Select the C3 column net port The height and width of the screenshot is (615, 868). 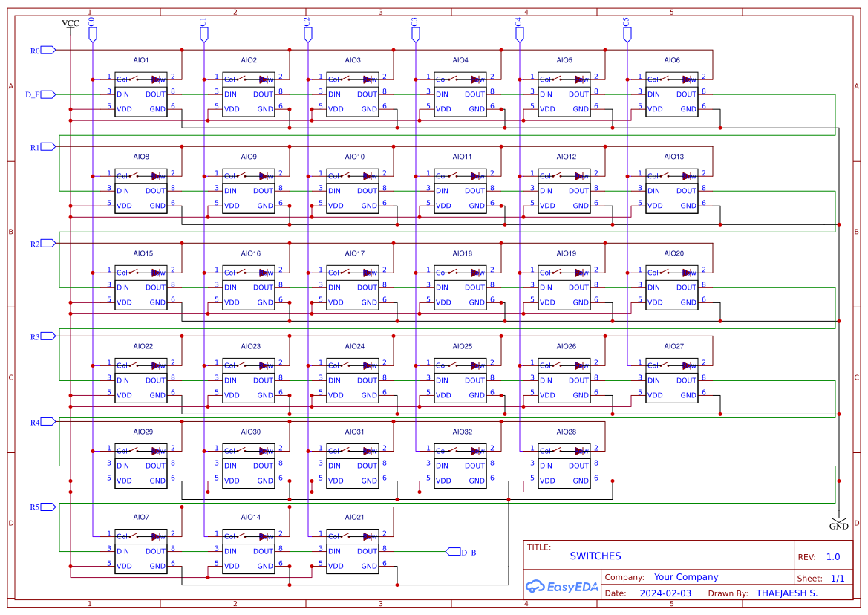(415, 33)
